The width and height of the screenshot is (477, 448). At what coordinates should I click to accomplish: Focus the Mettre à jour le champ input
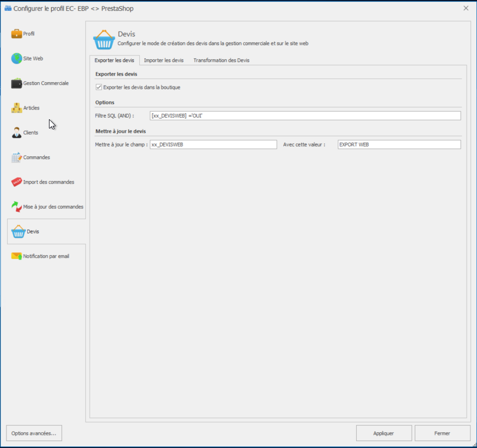[213, 144]
